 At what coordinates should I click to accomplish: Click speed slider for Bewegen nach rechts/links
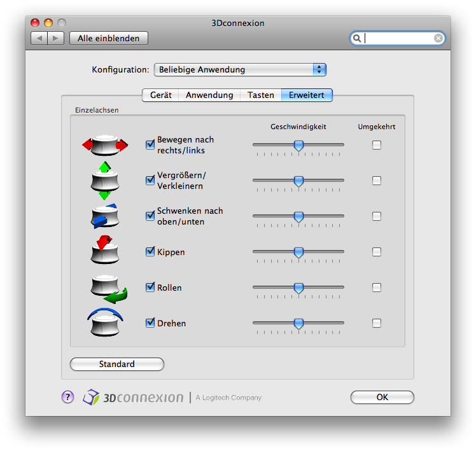[298, 146]
